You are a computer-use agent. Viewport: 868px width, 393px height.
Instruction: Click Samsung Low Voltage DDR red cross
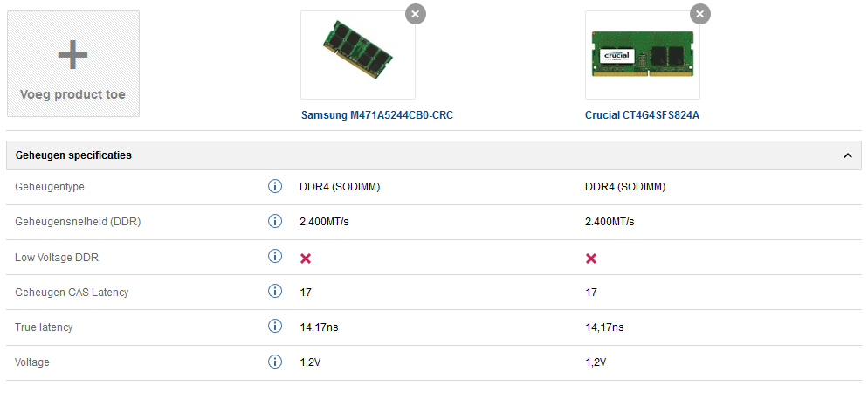click(x=307, y=259)
